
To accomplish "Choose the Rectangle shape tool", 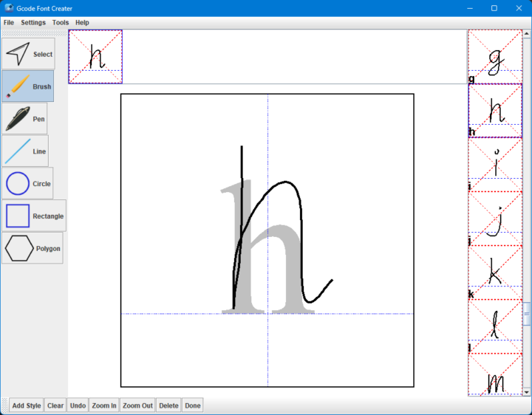I will 34,216.
